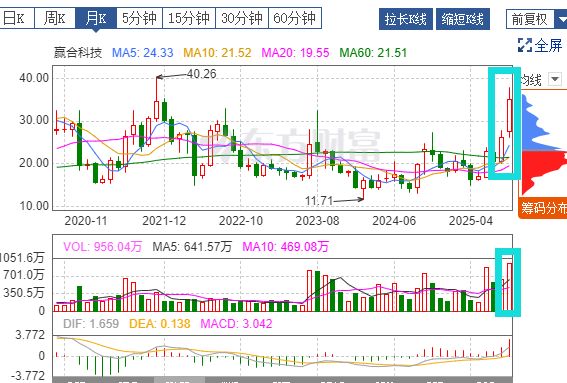Click the 11.71 low price annotation
Viewport: 567px width, 383px height.
[x=319, y=200]
